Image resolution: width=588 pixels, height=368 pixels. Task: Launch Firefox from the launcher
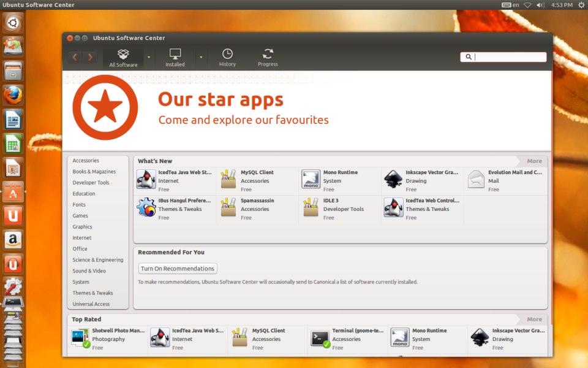[x=13, y=95]
